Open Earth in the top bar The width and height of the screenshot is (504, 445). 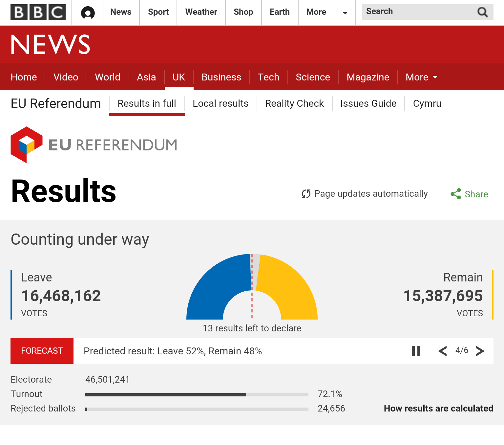[x=280, y=12]
